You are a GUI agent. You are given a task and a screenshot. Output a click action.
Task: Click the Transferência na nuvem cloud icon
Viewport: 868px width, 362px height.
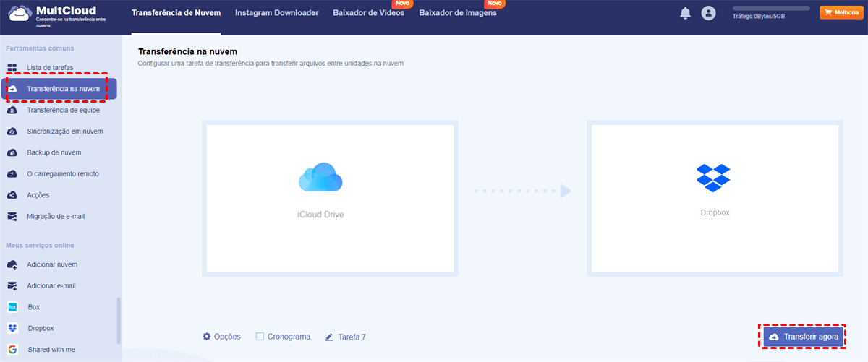coord(12,89)
